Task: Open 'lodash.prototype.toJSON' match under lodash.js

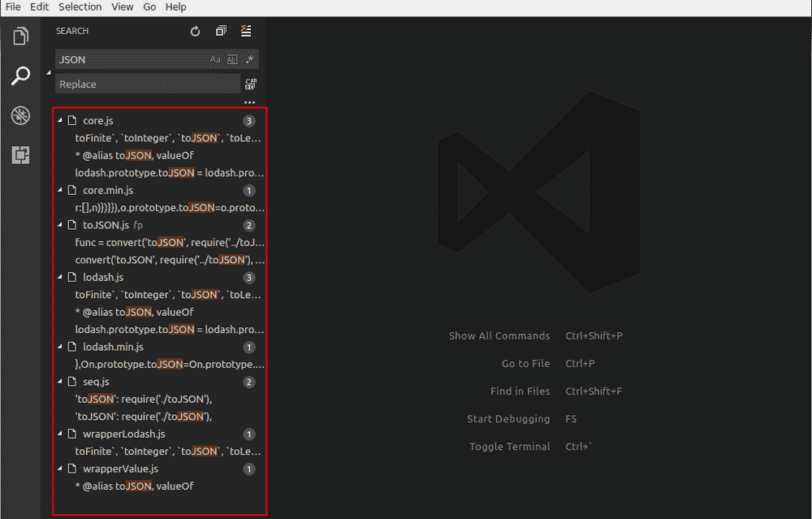Action: (170, 330)
